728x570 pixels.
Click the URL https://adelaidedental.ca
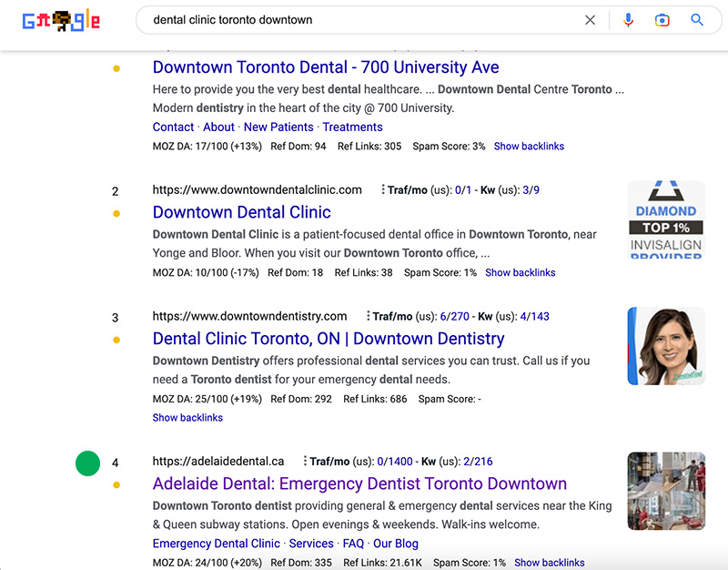tap(218, 461)
